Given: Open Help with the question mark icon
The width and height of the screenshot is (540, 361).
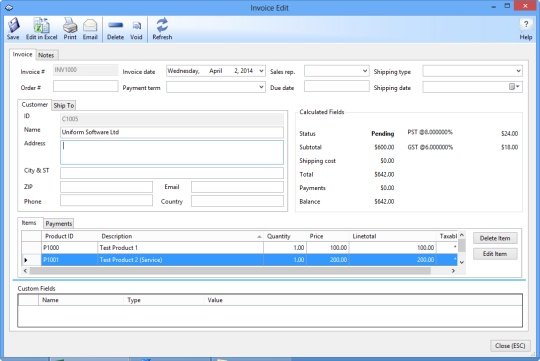Looking at the screenshot, I should tap(526, 29).
